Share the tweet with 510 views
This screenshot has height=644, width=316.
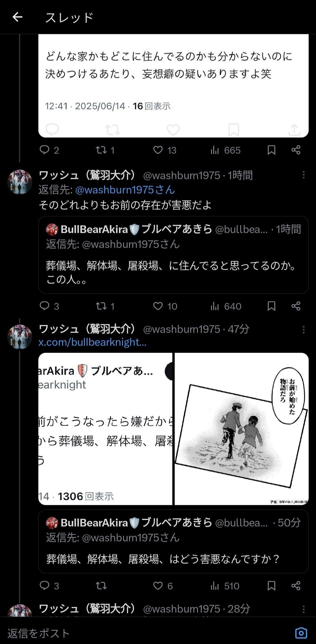pos(296,586)
